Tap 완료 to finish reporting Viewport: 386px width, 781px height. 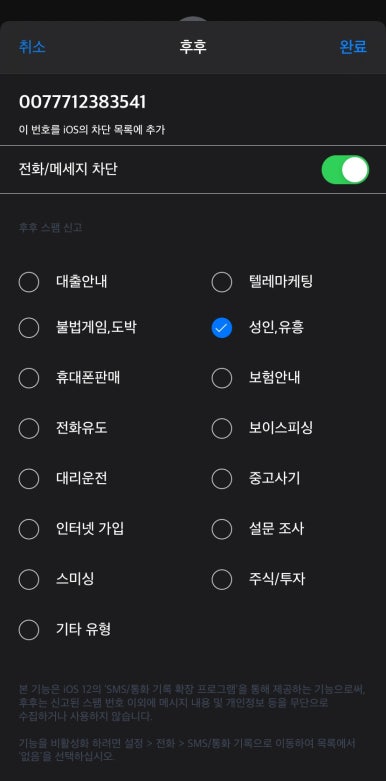point(353,47)
